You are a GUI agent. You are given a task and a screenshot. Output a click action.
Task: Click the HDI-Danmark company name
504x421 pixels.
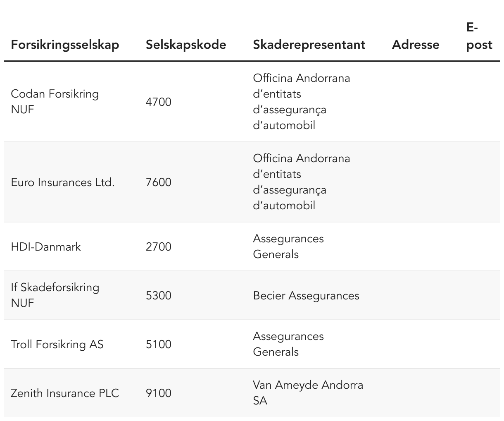[46, 247]
